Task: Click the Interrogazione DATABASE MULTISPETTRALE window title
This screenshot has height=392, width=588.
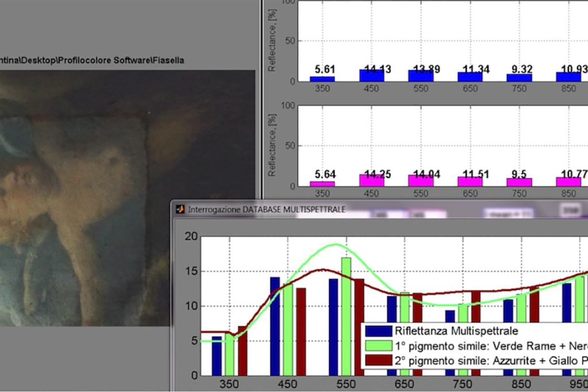Action: click(x=266, y=209)
